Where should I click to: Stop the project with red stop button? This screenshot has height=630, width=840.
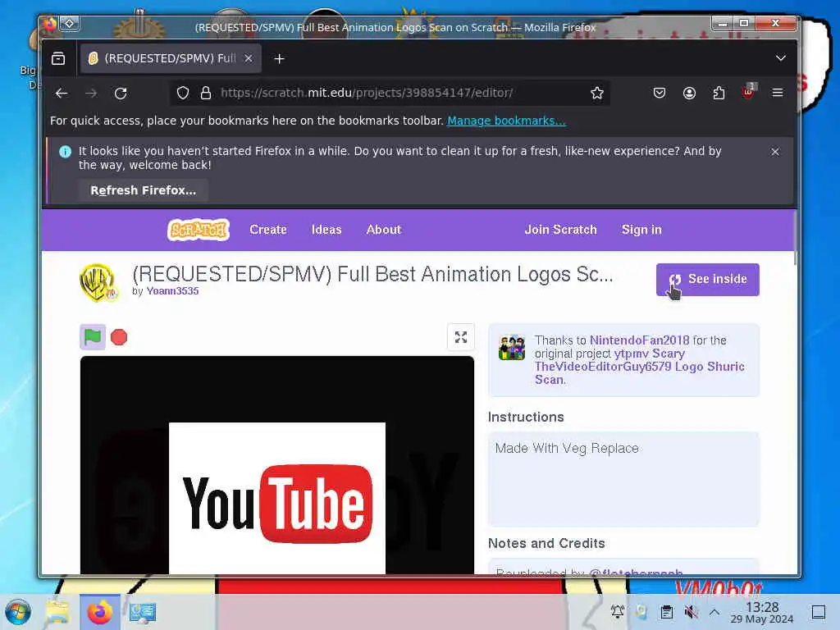click(x=119, y=337)
